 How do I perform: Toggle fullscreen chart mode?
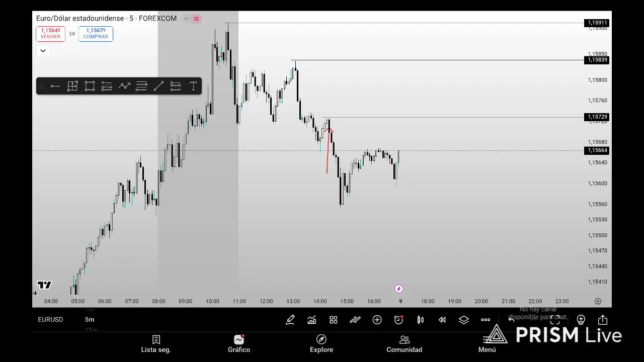[555, 320]
